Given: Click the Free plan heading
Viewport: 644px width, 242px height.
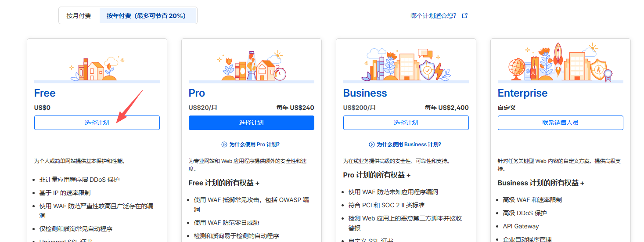Looking at the screenshot, I should coord(45,93).
